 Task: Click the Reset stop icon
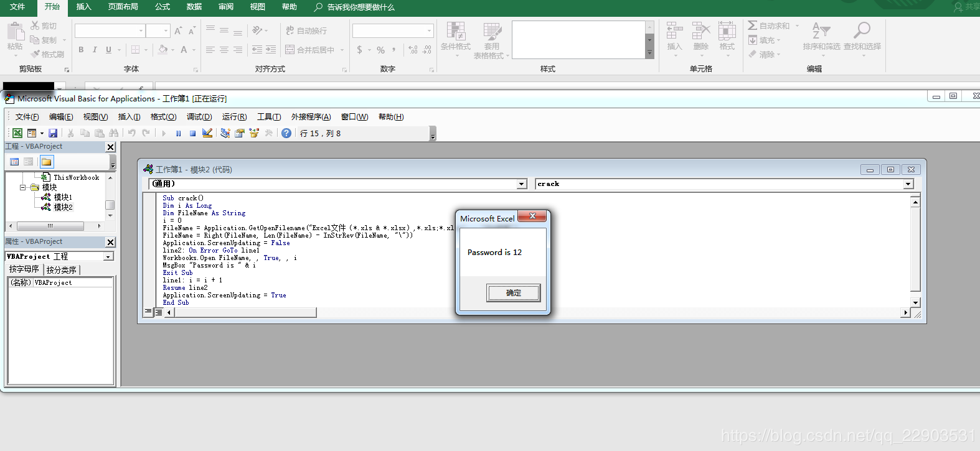pyautogui.click(x=193, y=133)
